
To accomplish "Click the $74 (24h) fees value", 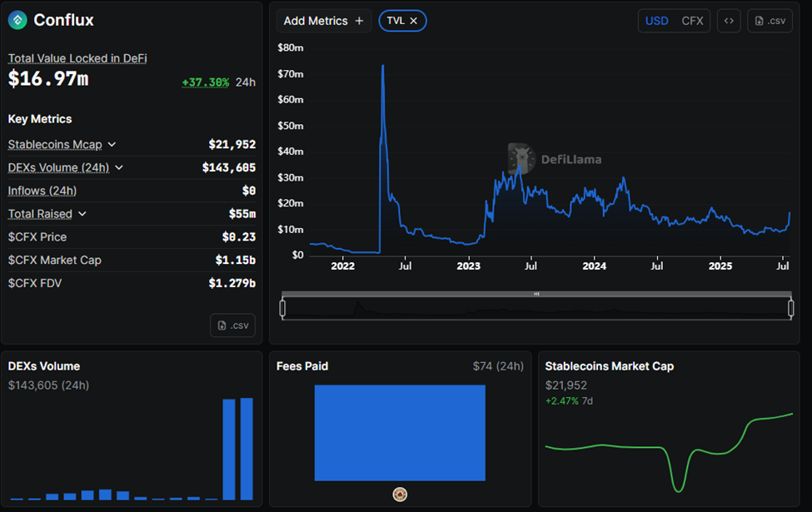I will (x=498, y=366).
